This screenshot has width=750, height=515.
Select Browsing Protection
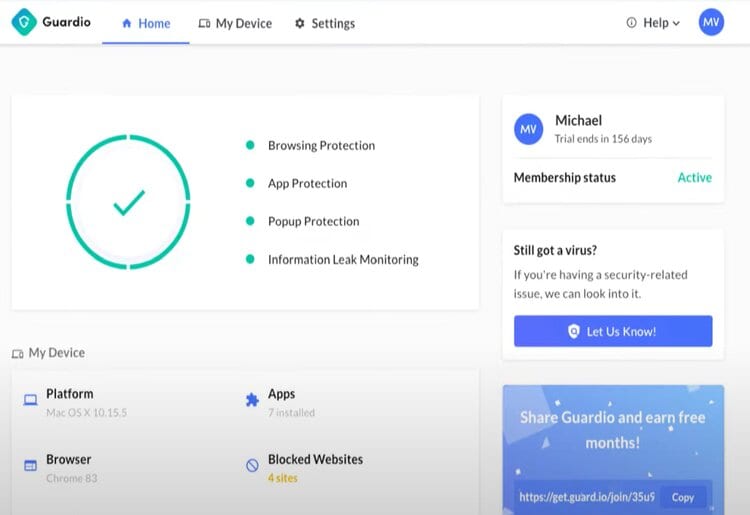(321, 145)
